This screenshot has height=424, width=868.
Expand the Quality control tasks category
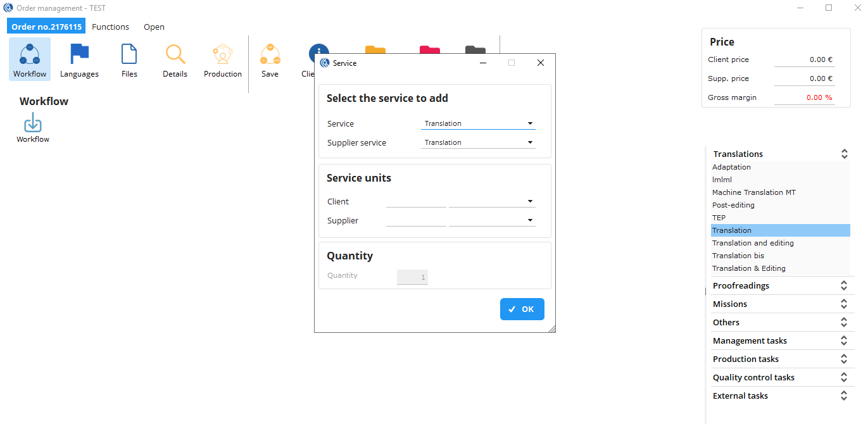tap(843, 378)
